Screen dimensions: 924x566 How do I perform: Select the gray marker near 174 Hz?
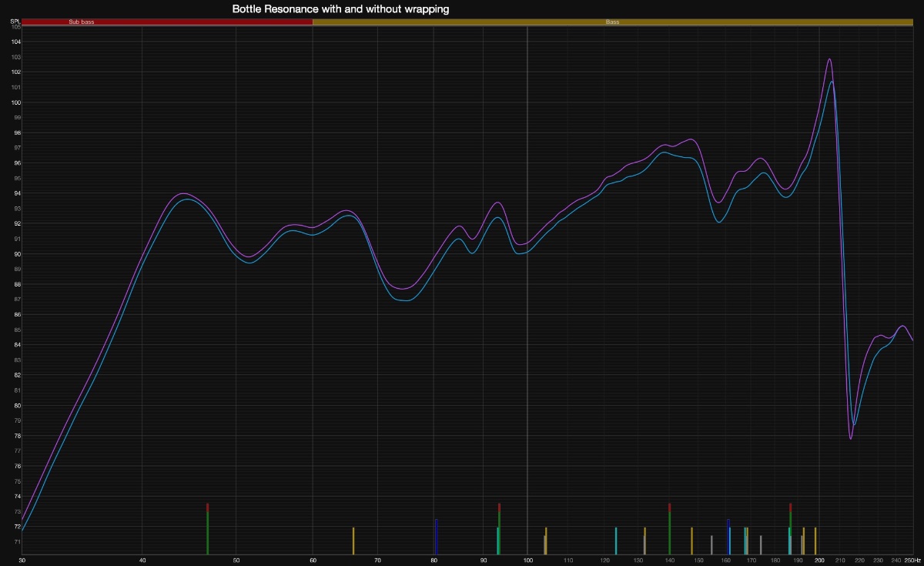coord(761,544)
